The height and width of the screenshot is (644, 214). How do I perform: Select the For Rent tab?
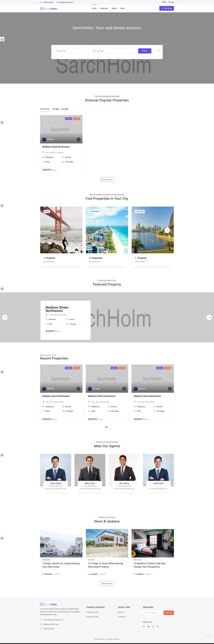[x=65, y=109]
